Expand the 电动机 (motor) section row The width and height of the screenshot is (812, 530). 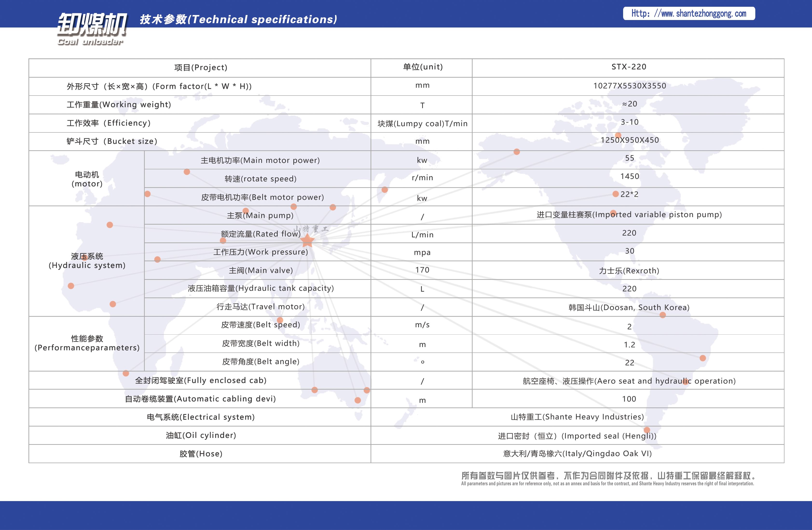pos(87,179)
